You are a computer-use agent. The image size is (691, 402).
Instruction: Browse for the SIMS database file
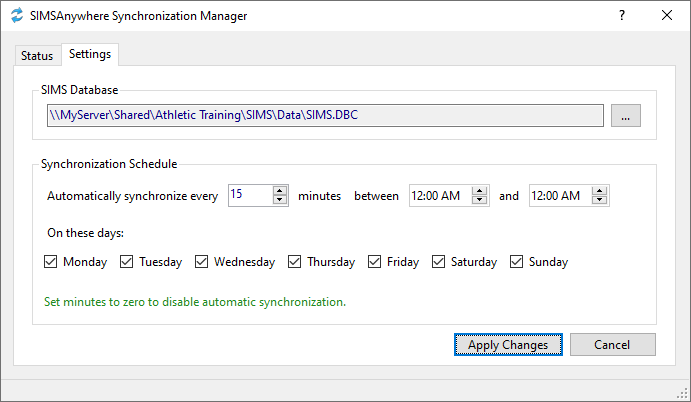(625, 115)
